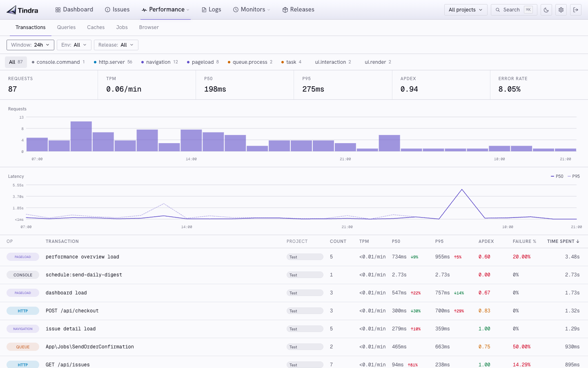
Task: Sort by Time Spent column
Action: pyautogui.click(x=563, y=242)
